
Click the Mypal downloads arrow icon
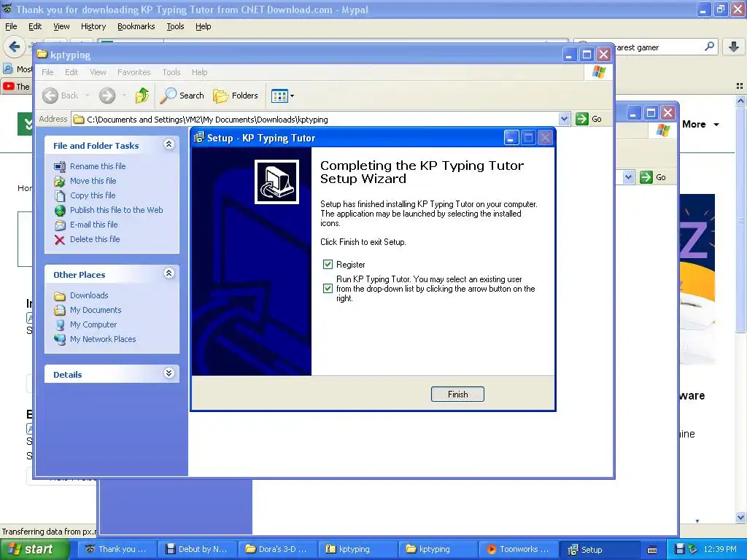tap(734, 47)
